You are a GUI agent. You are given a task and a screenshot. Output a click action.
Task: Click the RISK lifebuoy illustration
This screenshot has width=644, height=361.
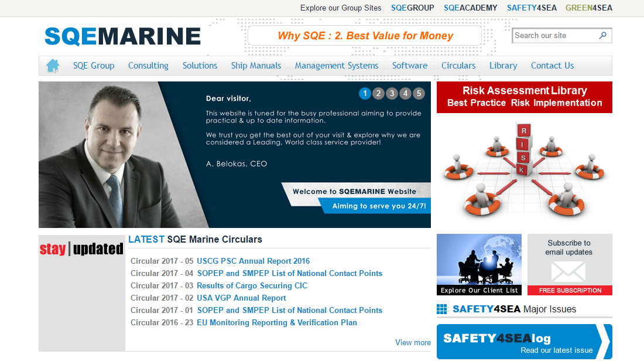coord(525,169)
